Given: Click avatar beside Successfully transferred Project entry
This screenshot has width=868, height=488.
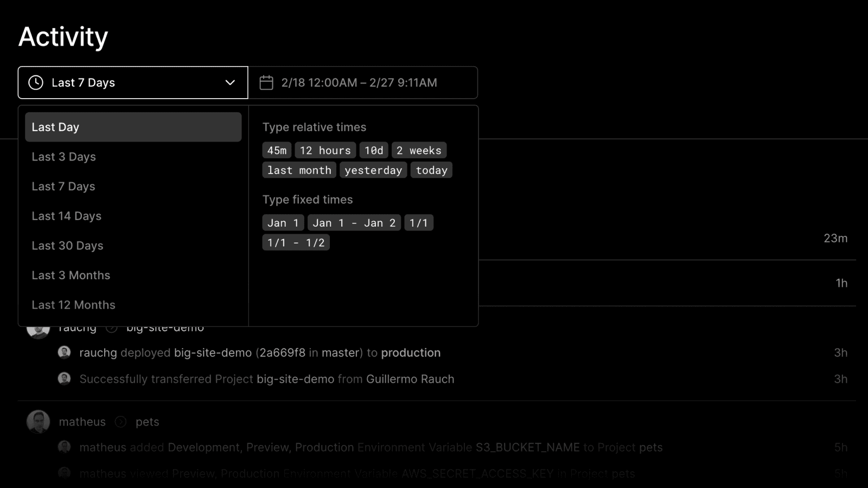Looking at the screenshot, I should click(x=65, y=378).
